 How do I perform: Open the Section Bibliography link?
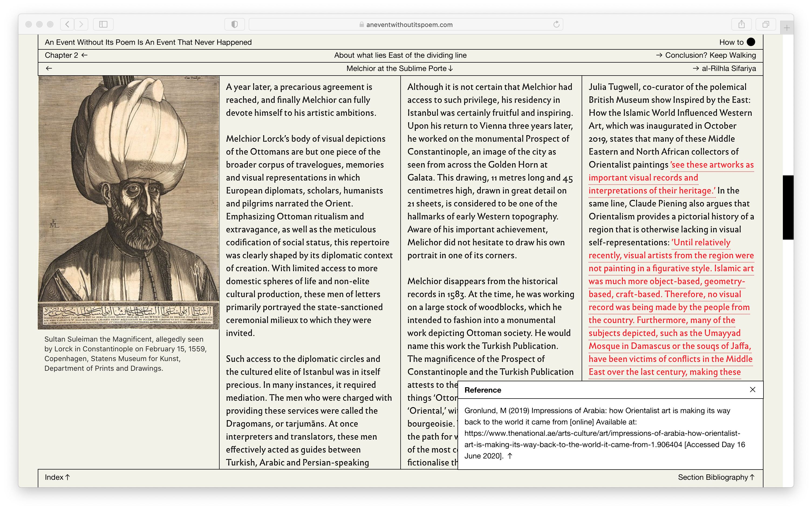[717, 477]
